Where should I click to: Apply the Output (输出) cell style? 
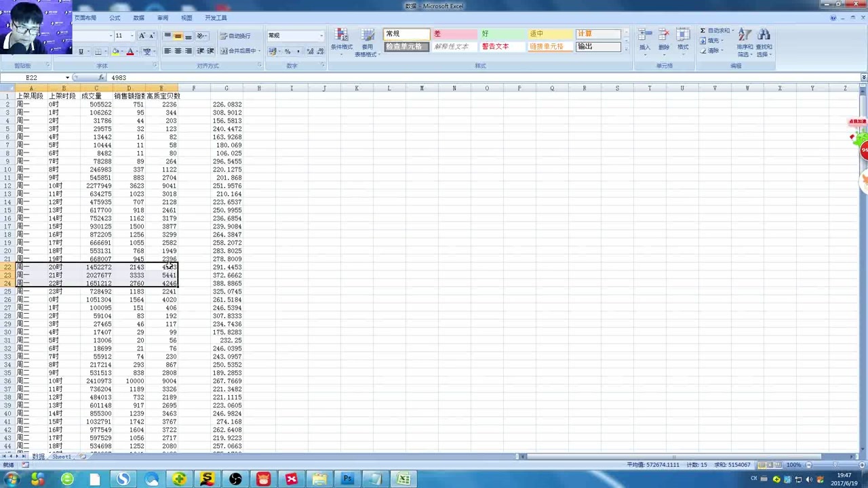click(x=598, y=47)
